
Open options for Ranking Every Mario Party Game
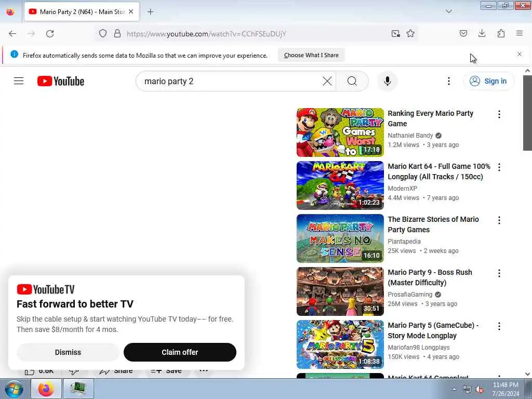tap(499, 114)
